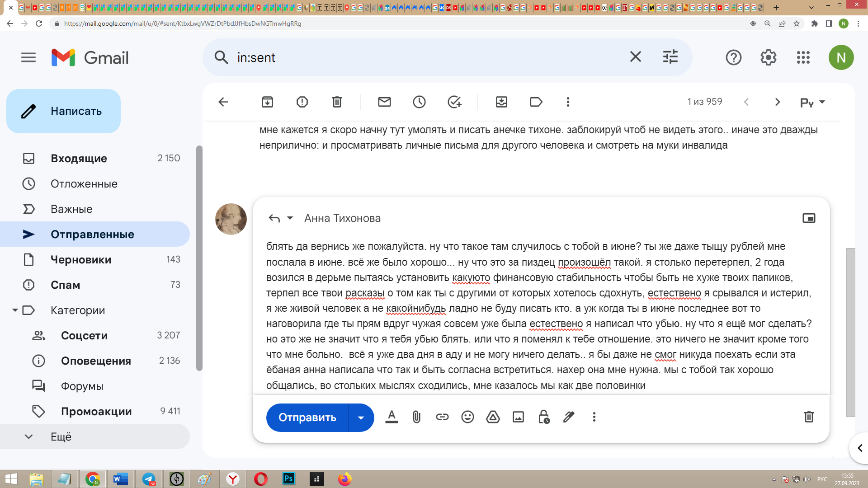Collapse the Категории section
868x488 pixels.
[15, 310]
